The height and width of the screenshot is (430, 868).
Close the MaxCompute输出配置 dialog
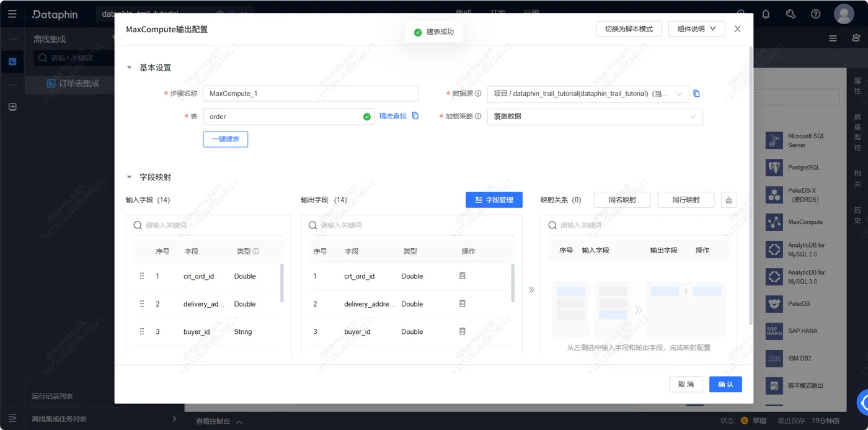click(x=737, y=29)
